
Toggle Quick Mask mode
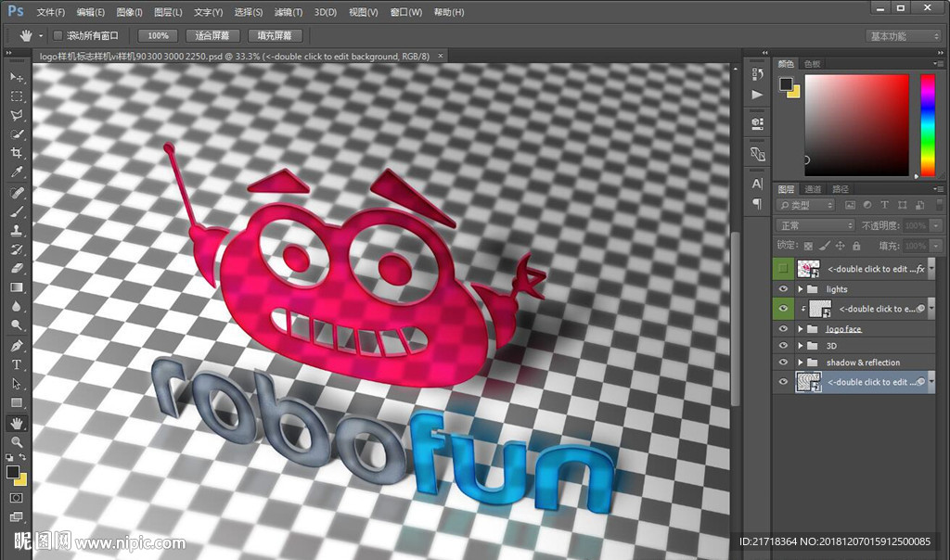[17, 498]
